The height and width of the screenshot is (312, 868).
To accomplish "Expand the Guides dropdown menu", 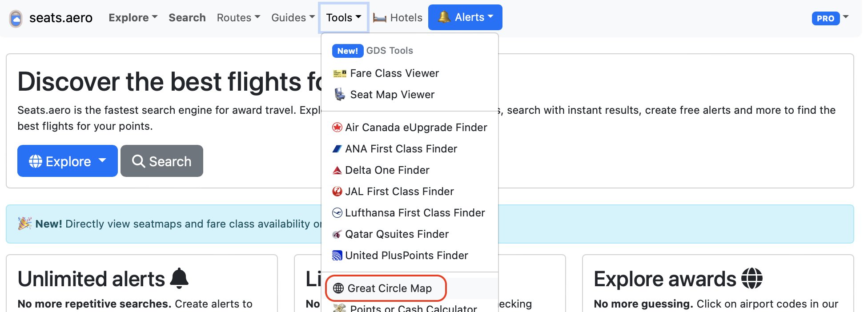I will [293, 18].
